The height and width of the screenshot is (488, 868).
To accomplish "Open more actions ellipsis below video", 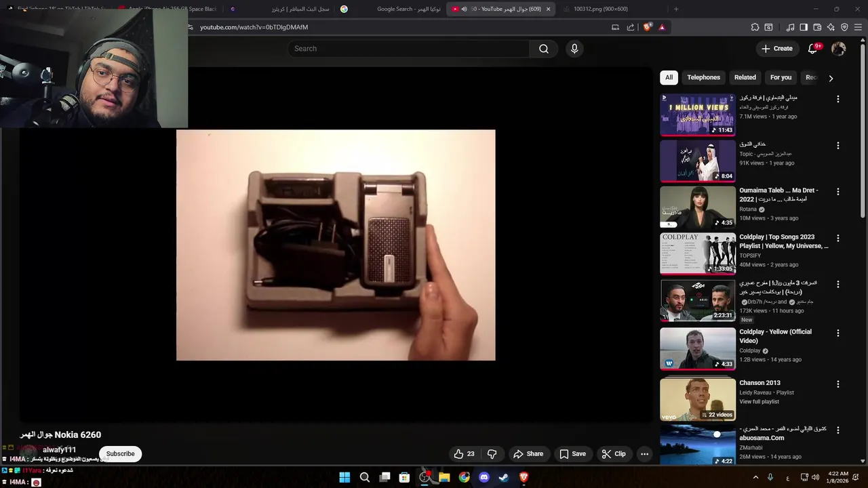I will click(645, 454).
